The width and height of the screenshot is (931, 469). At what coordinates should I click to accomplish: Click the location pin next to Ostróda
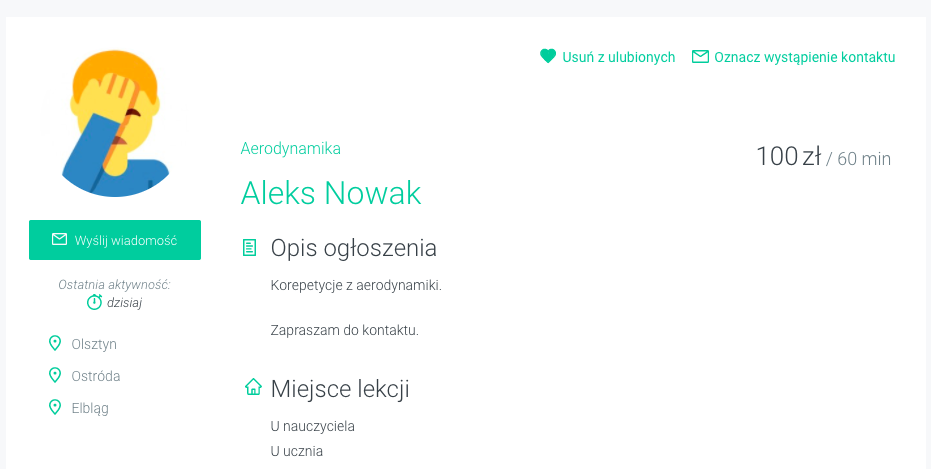point(55,376)
